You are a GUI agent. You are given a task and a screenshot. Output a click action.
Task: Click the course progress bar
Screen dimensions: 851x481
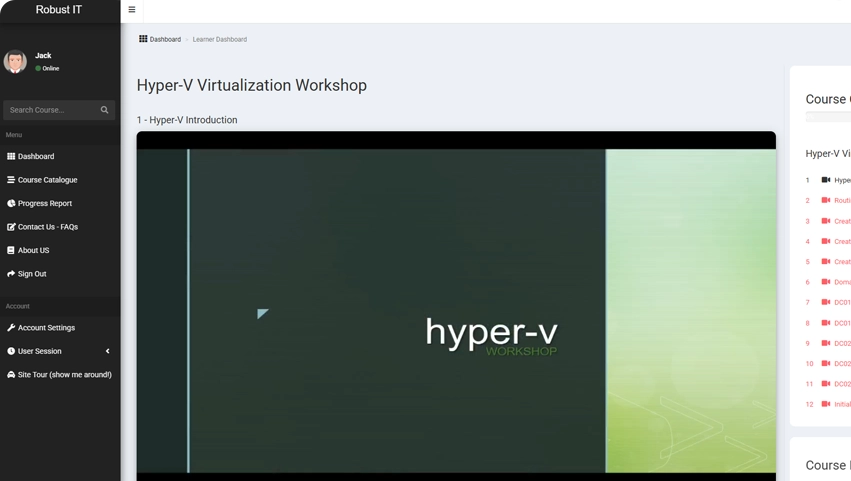coord(828,117)
